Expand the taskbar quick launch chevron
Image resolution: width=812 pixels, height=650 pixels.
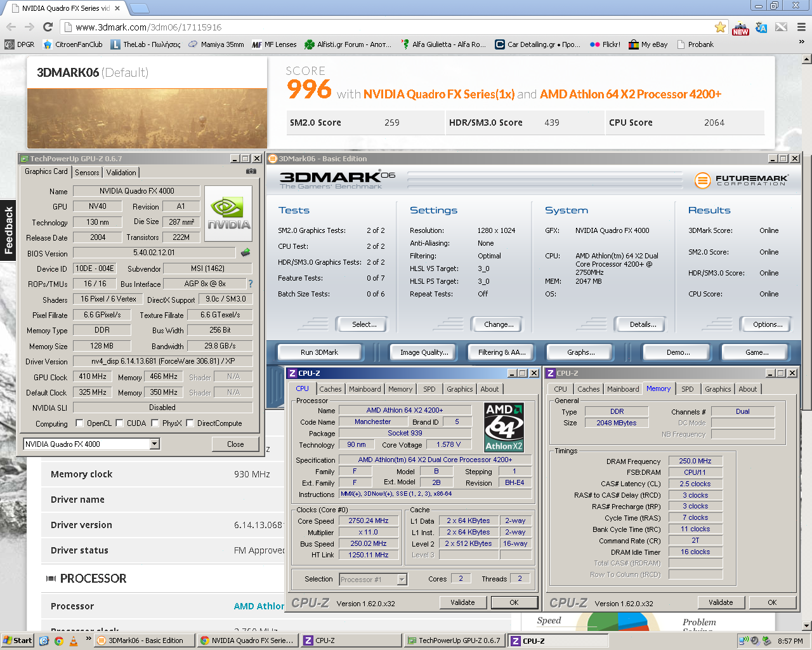(88, 639)
